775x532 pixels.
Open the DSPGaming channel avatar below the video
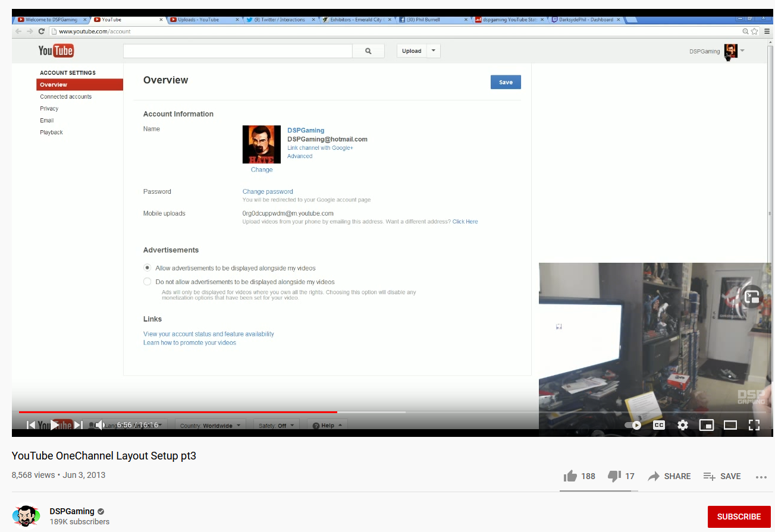(26, 516)
